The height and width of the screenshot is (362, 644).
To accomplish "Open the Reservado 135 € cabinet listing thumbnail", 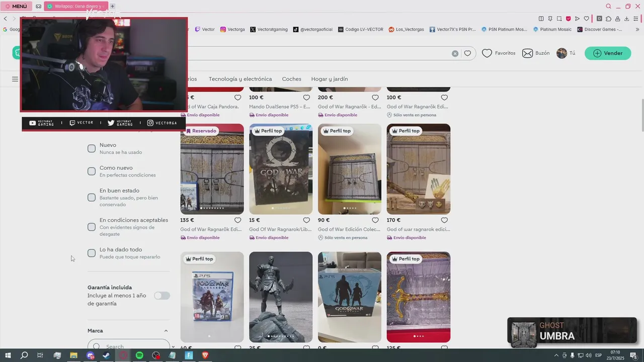I will 212,169.
